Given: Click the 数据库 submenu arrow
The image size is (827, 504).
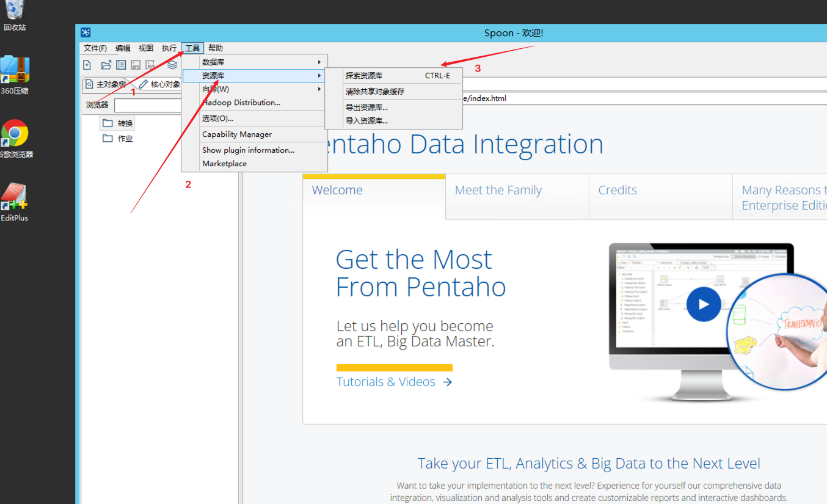Looking at the screenshot, I should coord(319,62).
